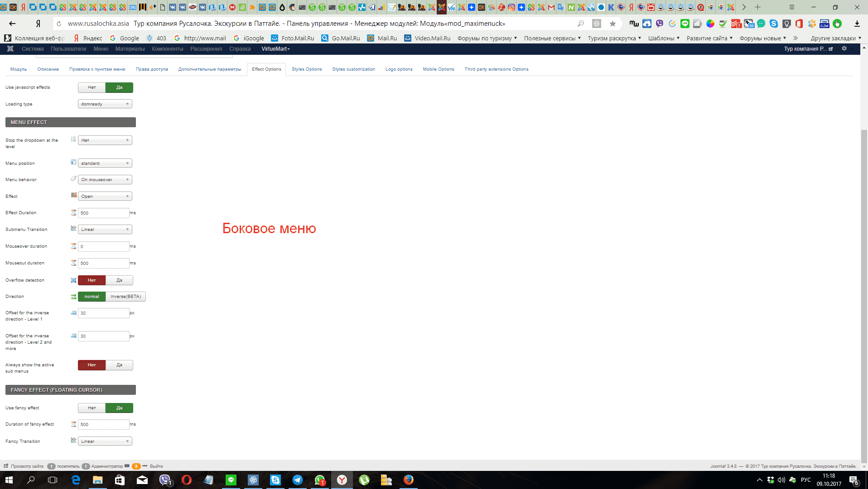This screenshot has height=489, width=868.
Task: Enable Overflow detection with Да
Action: coord(119,280)
